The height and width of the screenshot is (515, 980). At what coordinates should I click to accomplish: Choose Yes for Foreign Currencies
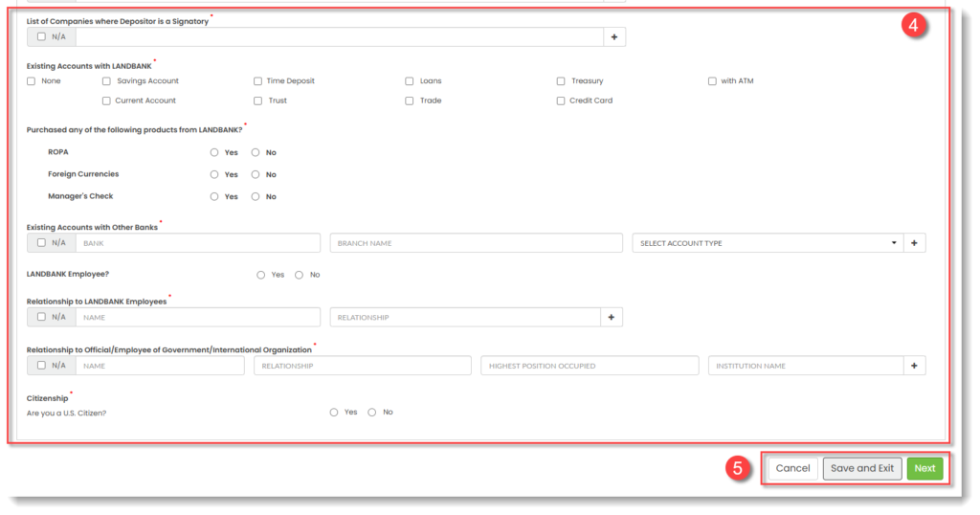click(214, 174)
